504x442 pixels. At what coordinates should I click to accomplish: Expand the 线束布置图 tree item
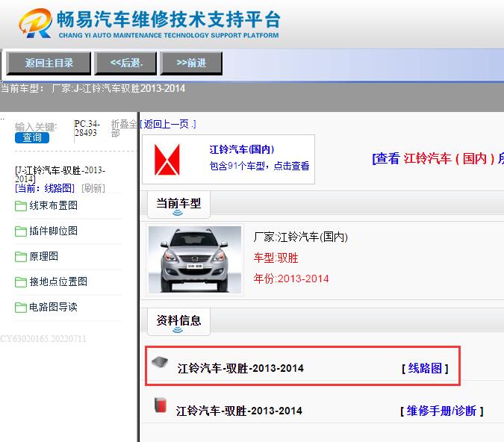click(x=53, y=205)
